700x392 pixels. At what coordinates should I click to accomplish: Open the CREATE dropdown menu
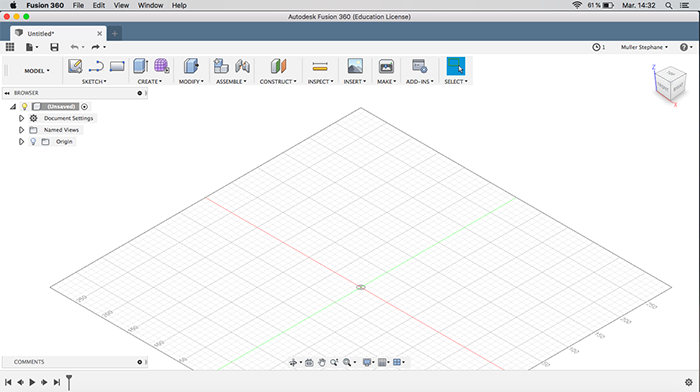pos(150,82)
